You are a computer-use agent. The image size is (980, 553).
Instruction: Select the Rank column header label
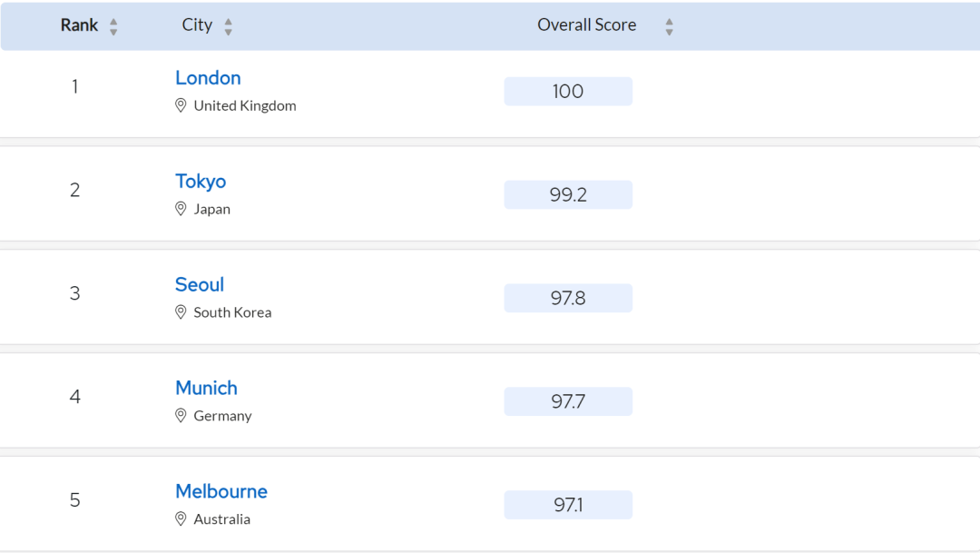click(x=79, y=25)
